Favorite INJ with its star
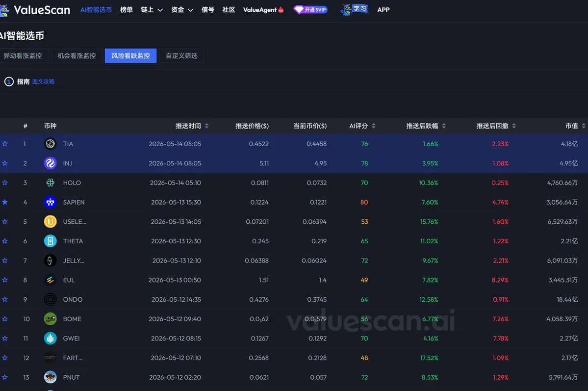Image resolution: width=588 pixels, height=391 pixels. (x=5, y=163)
